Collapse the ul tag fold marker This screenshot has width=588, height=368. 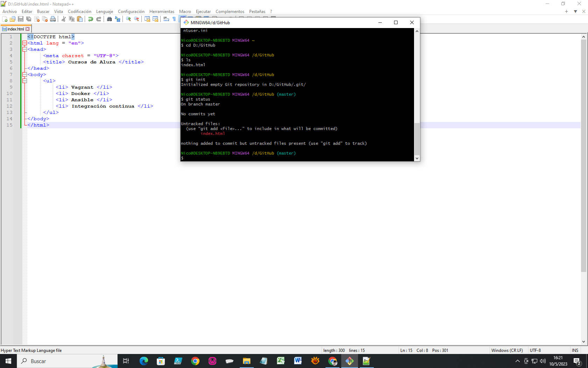coord(24,81)
